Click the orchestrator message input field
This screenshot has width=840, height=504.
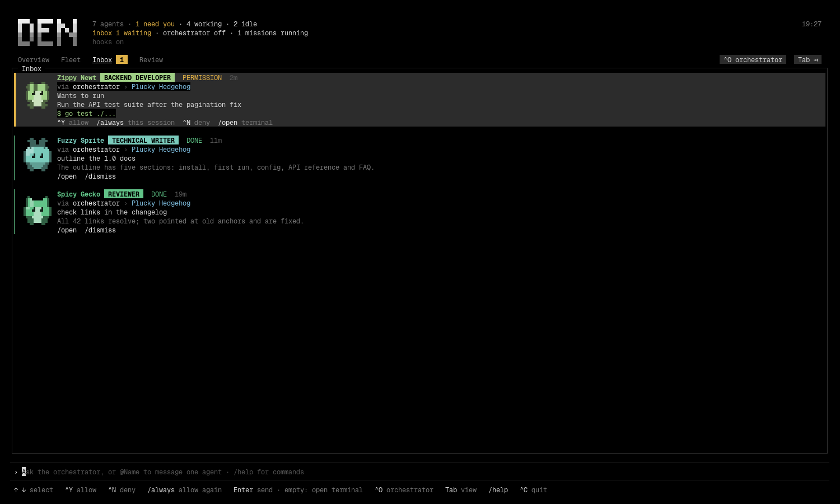pos(420,472)
